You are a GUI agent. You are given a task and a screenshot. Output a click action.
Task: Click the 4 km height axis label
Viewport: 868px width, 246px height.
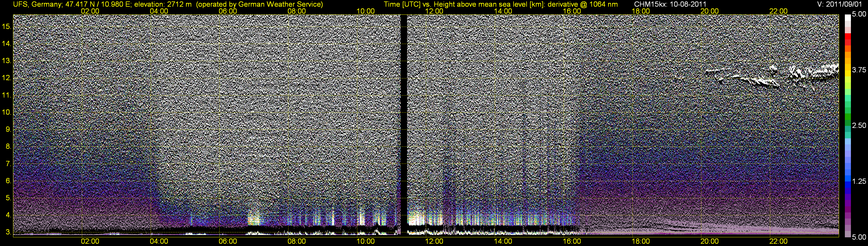pyautogui.click(x=8, y=215)
